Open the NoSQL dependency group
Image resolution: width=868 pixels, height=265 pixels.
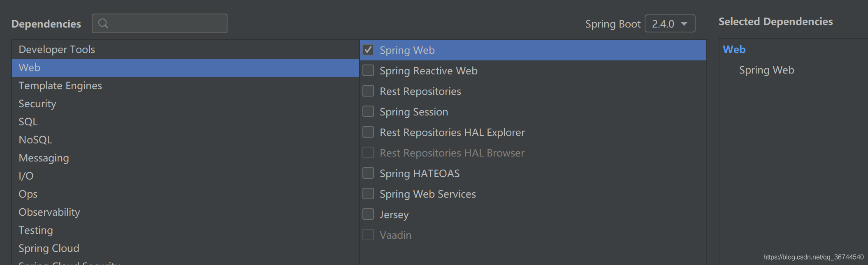click(x=35, y=140)
